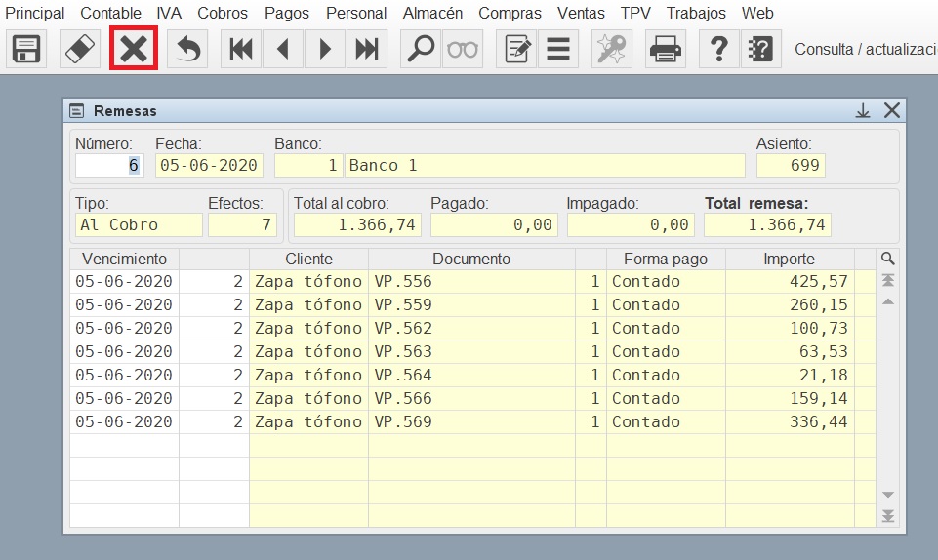Click the eraser clear icon
938x560 pixels.
(80, 49)
